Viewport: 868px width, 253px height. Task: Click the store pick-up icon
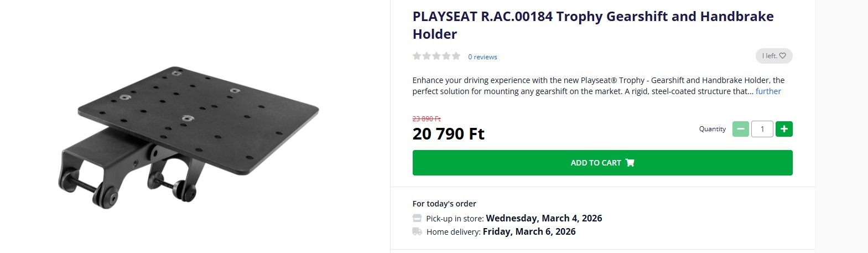click(x=417, y=218)
